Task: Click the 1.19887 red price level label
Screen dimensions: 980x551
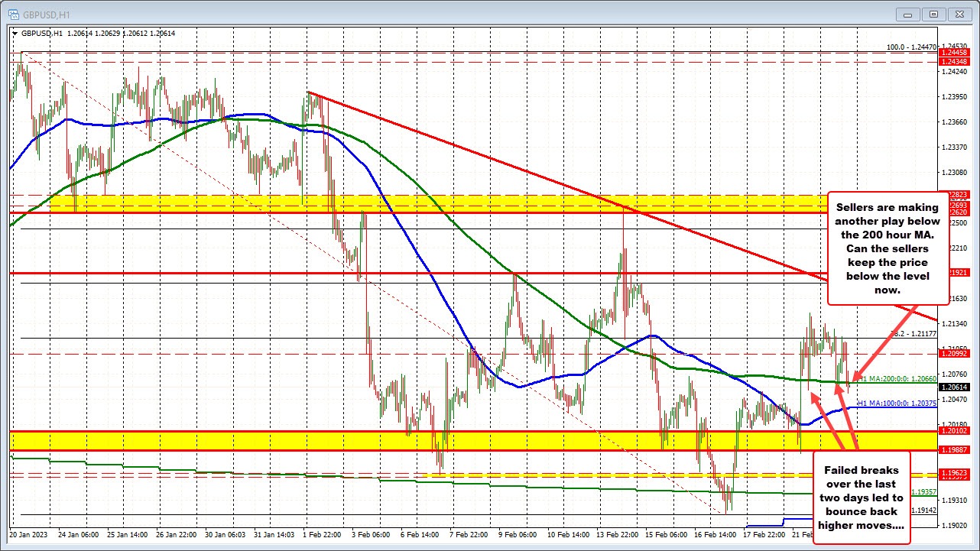Action: pos(954,450)
